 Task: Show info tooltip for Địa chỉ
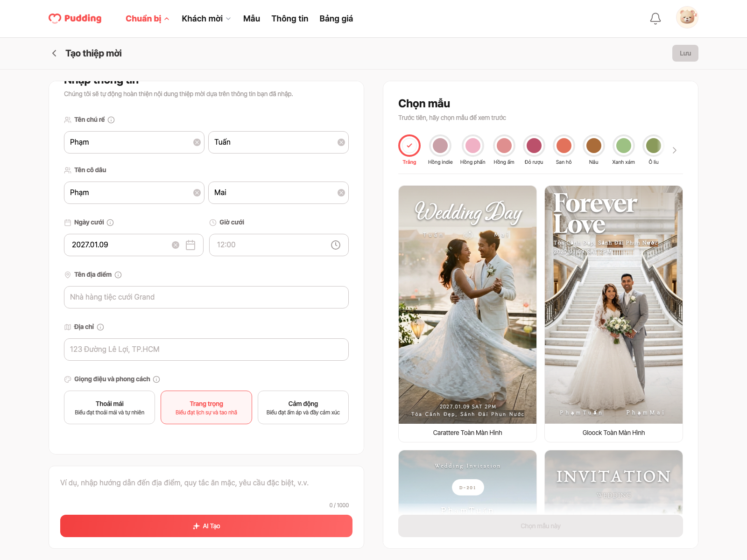(x=100, y=327)
